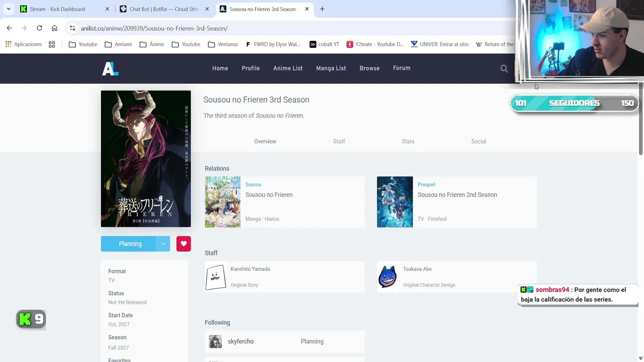Open the browser home page
This screenshot has width=644, height=362.
(54, 28)
